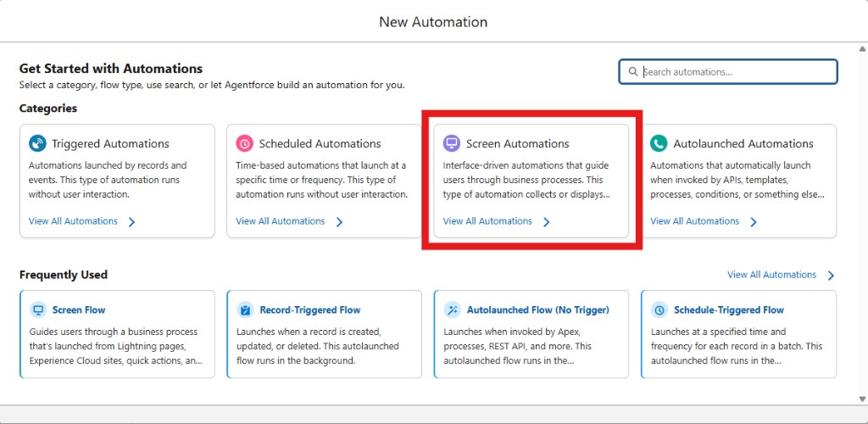
Task: Select Autolaunched Flow (No Trigger) title
Action: [x=538, y=310]
